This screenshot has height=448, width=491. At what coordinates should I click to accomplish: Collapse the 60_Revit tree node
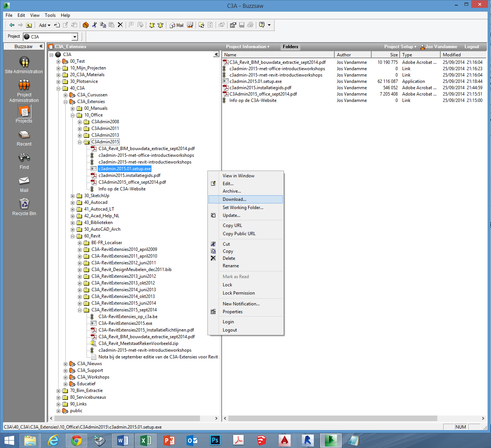tap(73, 236)
